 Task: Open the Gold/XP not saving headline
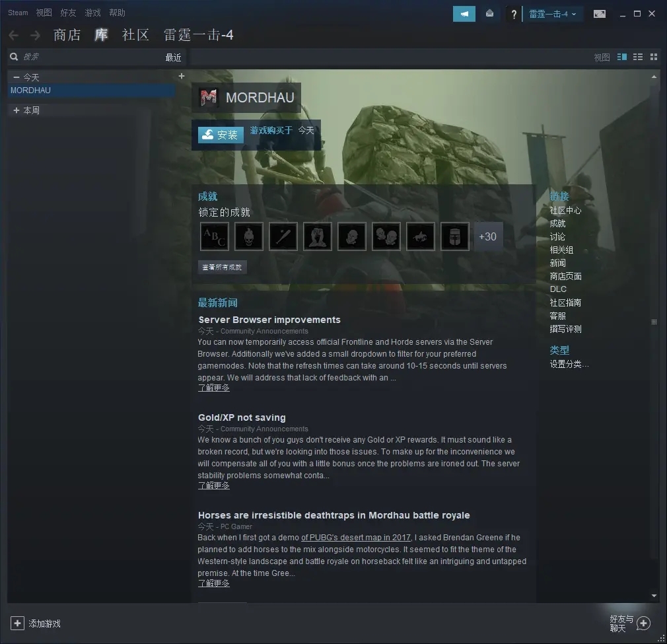(x=242, y=417)
